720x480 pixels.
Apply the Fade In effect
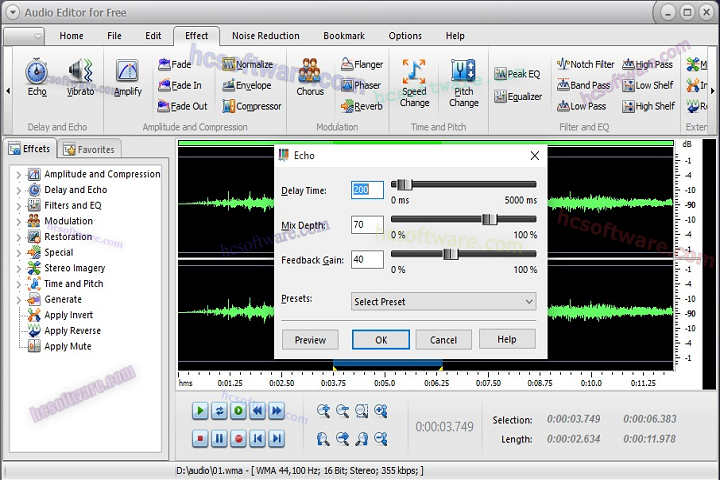pyautogui.click(x=180, y=85)
